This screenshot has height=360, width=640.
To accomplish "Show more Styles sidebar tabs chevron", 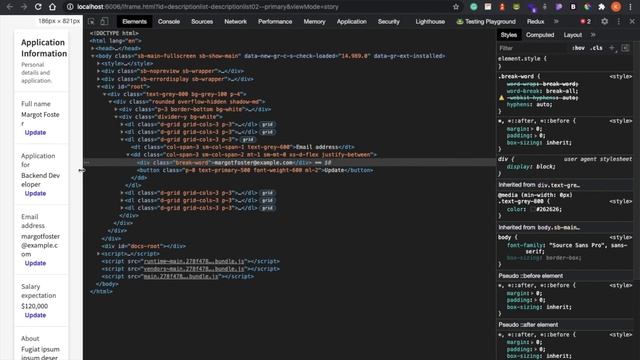I will (x=593, y=35).
